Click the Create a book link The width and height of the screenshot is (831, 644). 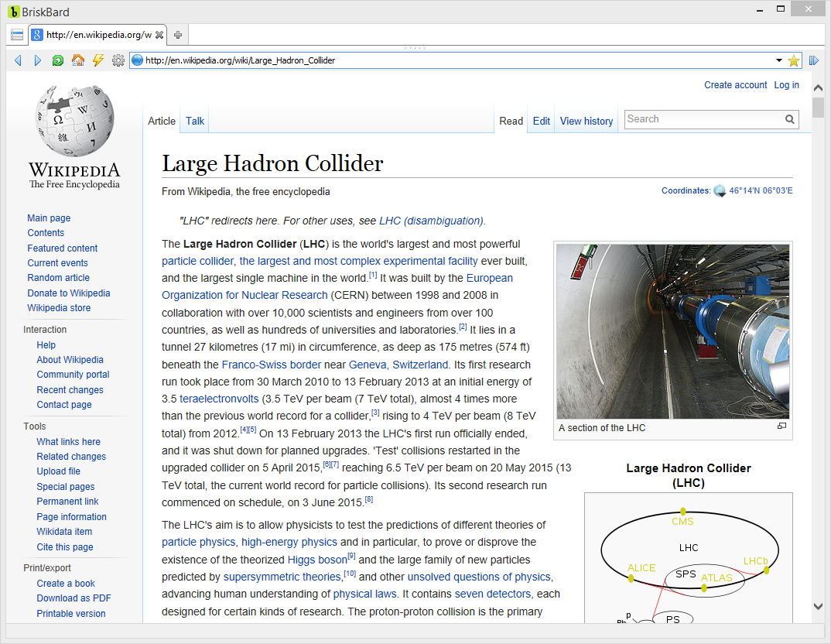click(x=66, y=583)
